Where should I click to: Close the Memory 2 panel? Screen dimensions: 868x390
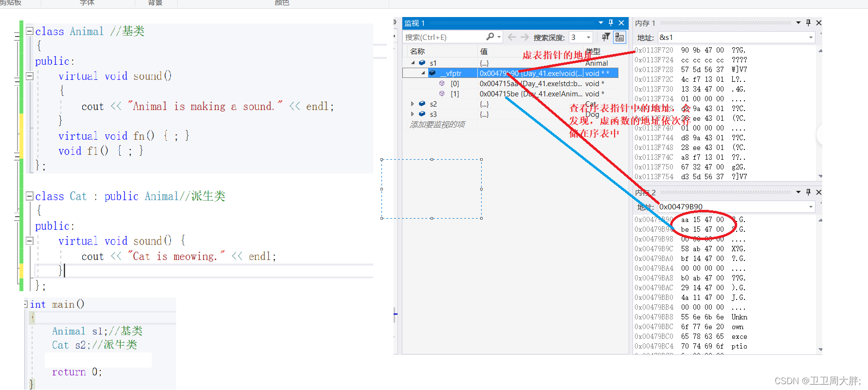click(x=819, y=192)
